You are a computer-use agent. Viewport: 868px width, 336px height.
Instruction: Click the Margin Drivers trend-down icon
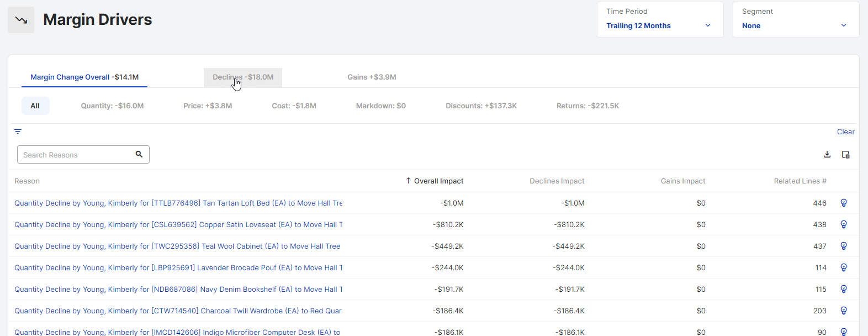[x=21, y=20]
